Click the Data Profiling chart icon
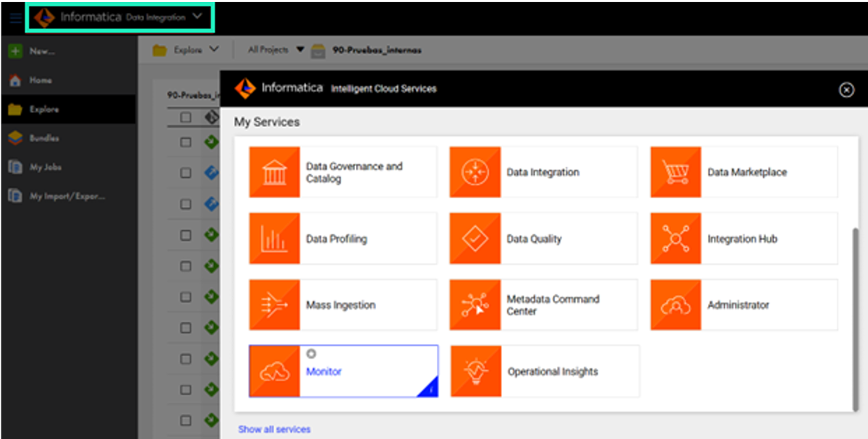Image resolution: width=868 pixels, height=439 pixels. tap(274, 239)
